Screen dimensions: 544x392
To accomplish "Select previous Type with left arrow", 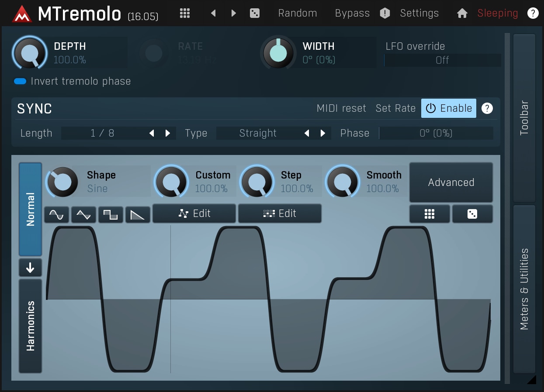I will (307, 133).
